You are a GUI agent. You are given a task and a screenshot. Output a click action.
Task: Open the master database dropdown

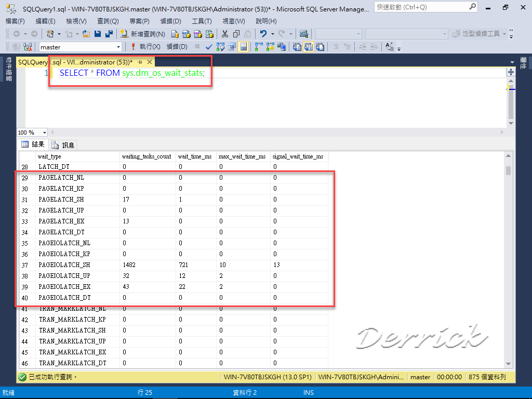coord(117,46)
